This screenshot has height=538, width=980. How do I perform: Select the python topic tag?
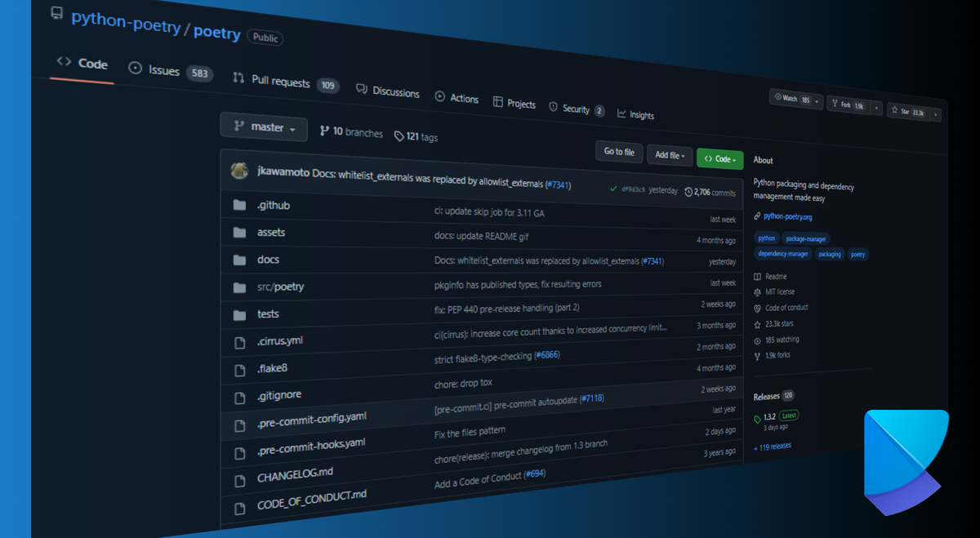point(766,238)
